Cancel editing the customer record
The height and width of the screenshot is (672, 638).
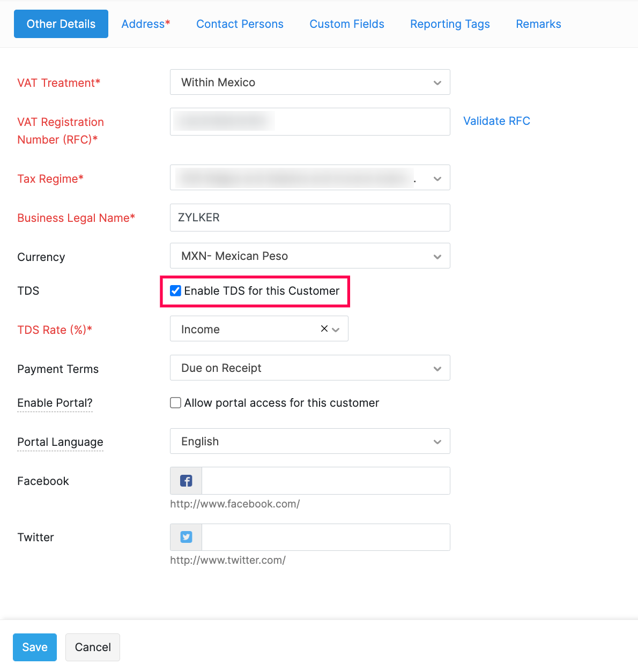(92, 647)
